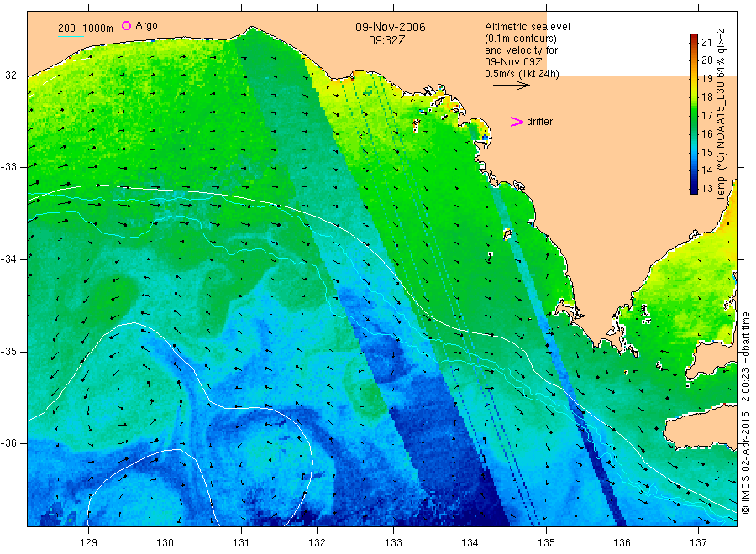
Task: Click the cyan 200m contour legend line
Action: (71, 35)
